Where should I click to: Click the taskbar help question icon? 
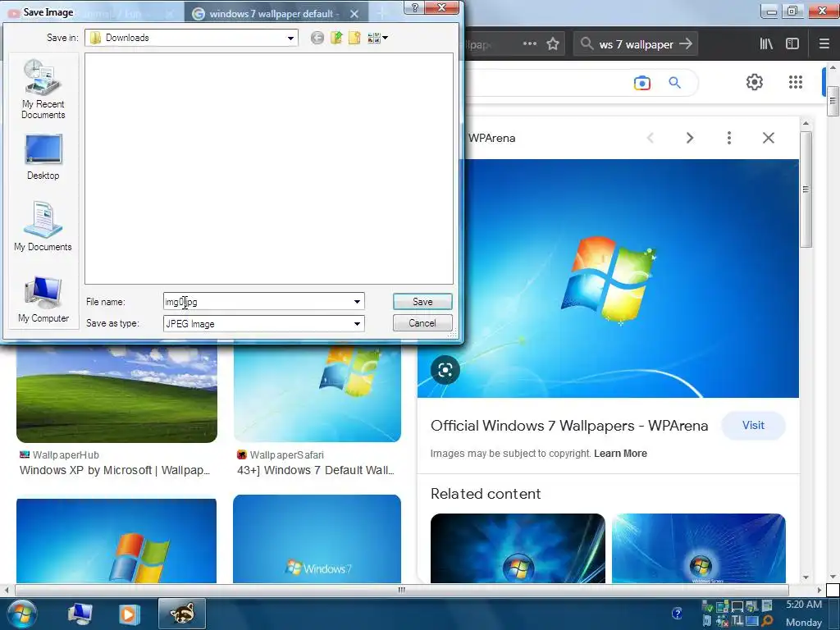coord(677,614)
